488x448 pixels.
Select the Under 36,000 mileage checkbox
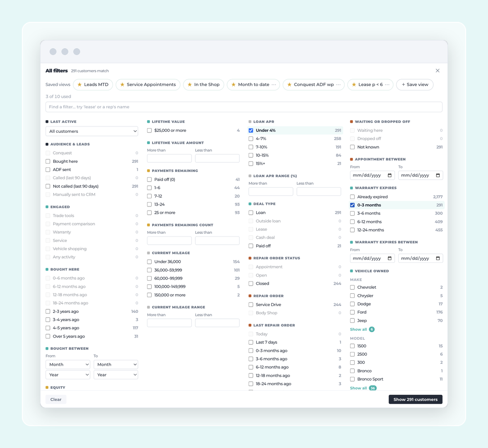pyautogui.click(x=149, y=262)
